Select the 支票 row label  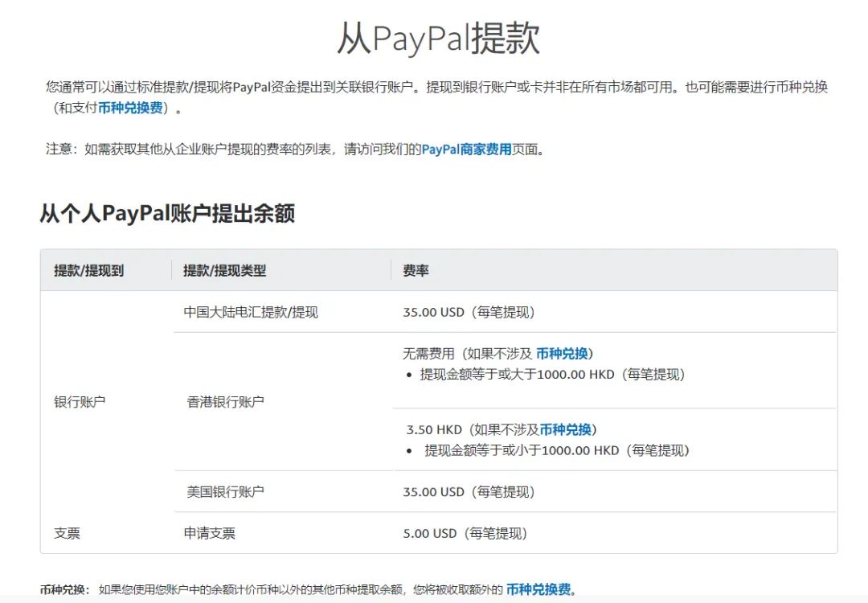(68, 533)
